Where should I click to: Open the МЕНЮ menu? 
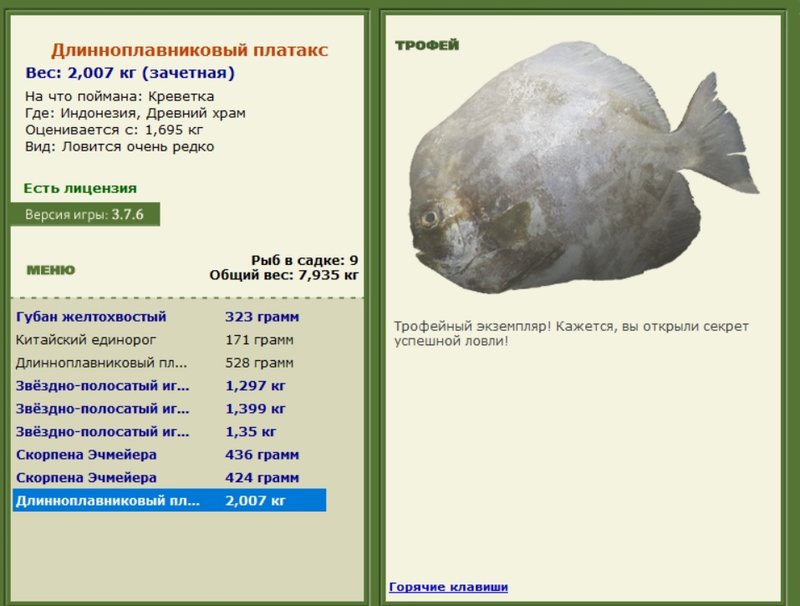(51, 270)
